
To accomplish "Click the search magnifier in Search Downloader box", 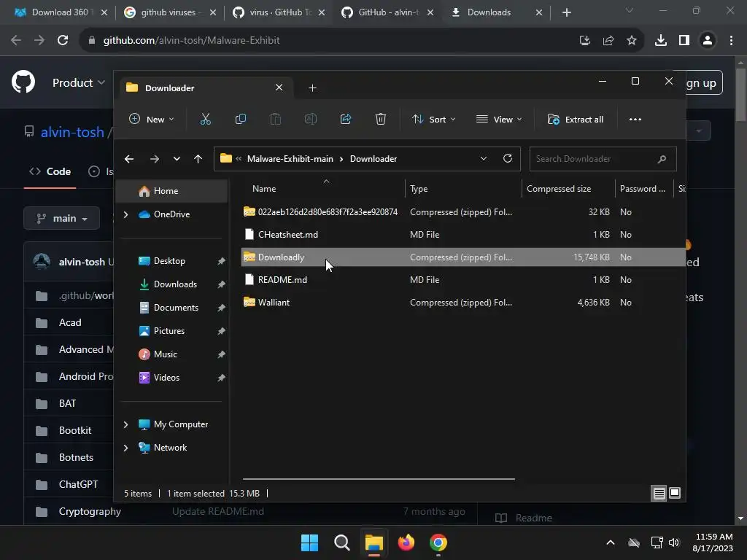I will [x=662, y=159].
